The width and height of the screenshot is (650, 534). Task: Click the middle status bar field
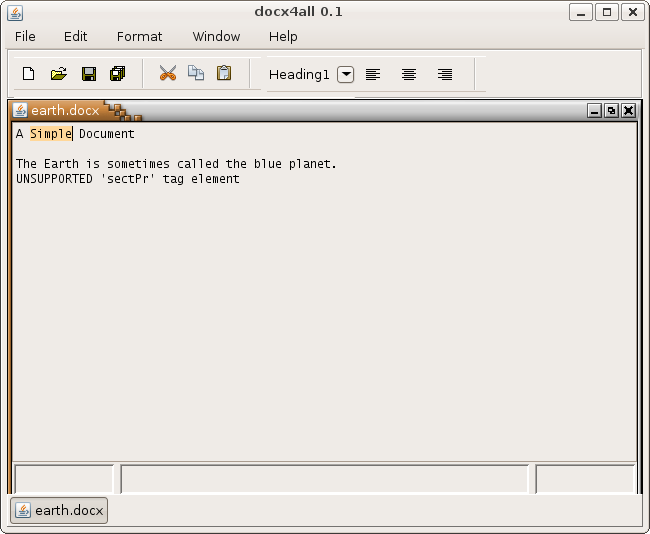[325, 479]
